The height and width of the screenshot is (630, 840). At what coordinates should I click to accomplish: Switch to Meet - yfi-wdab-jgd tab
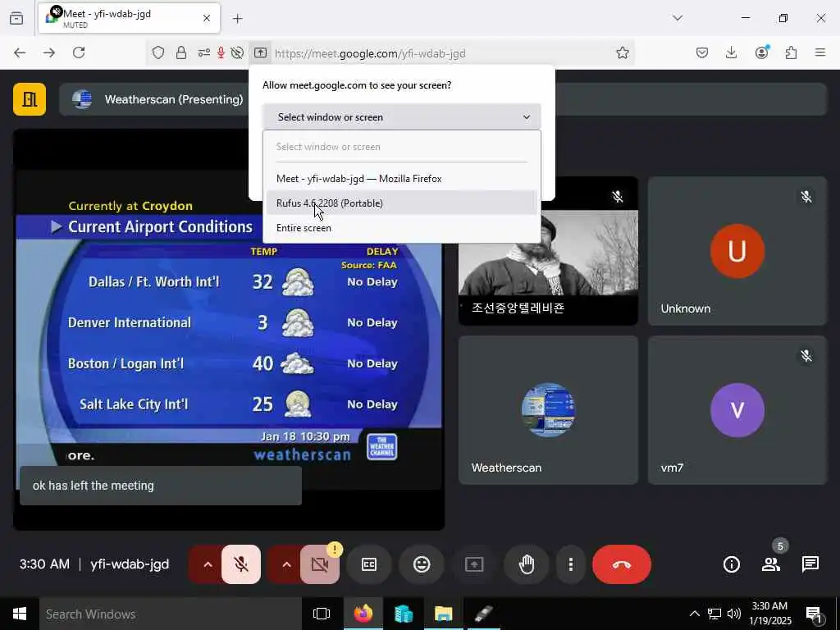pyautogui.click(x=129, y=18)
